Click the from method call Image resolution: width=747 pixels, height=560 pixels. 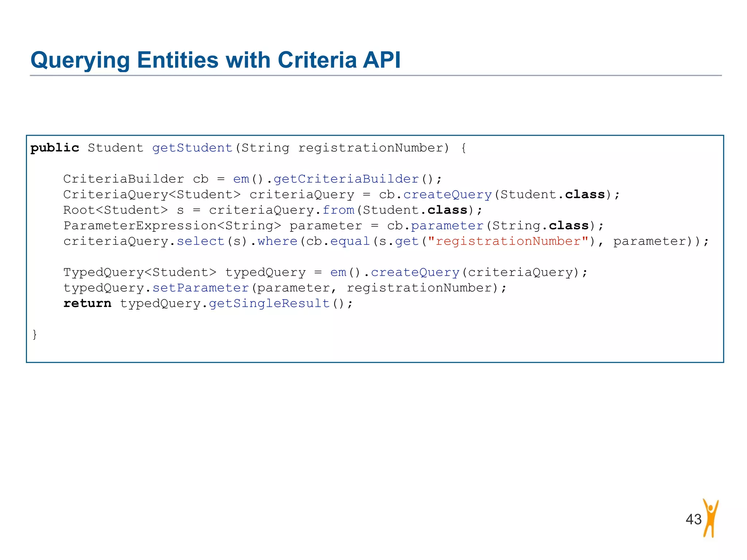click(338, 210)
